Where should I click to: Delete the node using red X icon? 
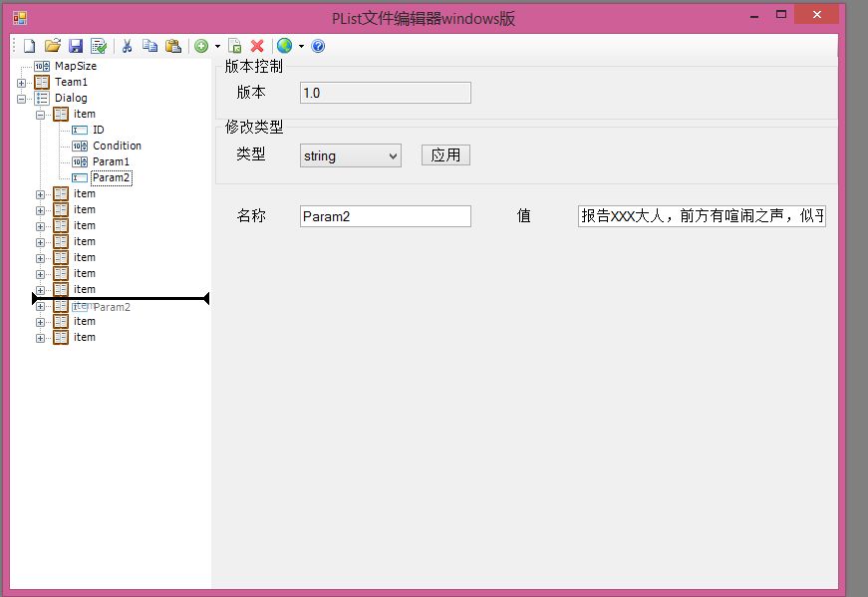pyautogui.click(x=256, y=45)
